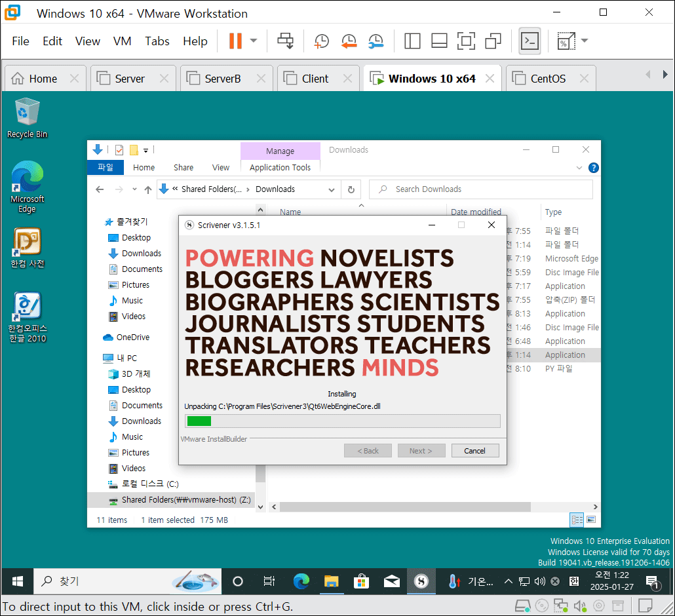675x616 pixels.
Task: Expand the stretch guest dropdown arrow
Action: tap(584, 41)
